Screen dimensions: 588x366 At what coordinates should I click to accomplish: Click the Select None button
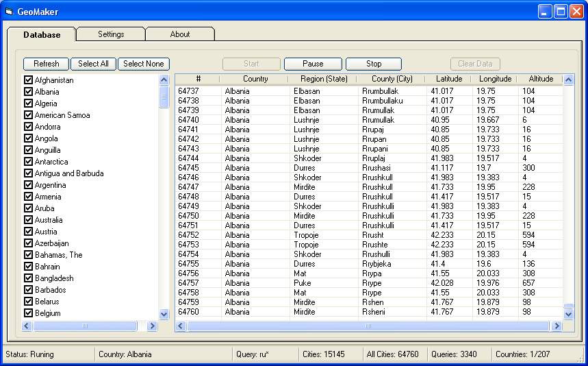click(x=144, y=64)
